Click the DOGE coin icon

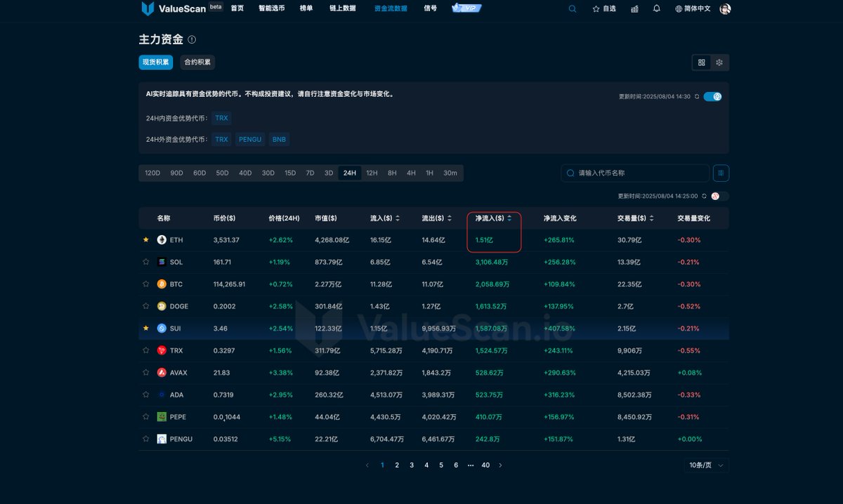[162, 306]
